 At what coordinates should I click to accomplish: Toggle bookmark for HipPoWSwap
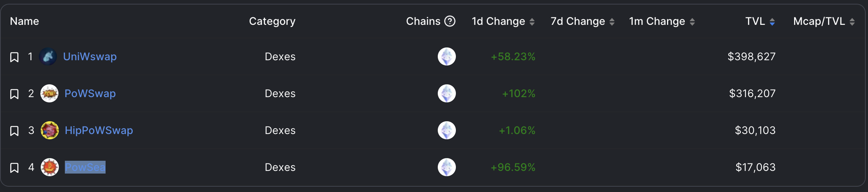14,131
